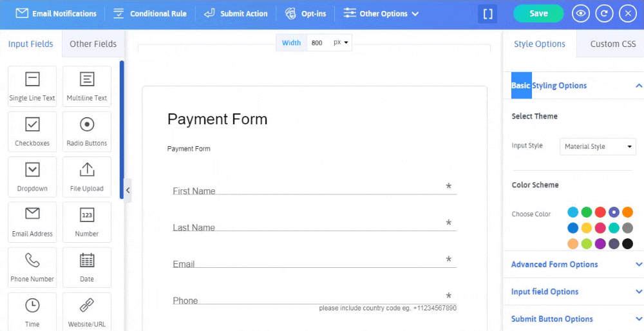Viewport: 644px width, 331px height.
Task: Add the Checkboxes field
Action: pyautogui.click(x=32, y=131)
